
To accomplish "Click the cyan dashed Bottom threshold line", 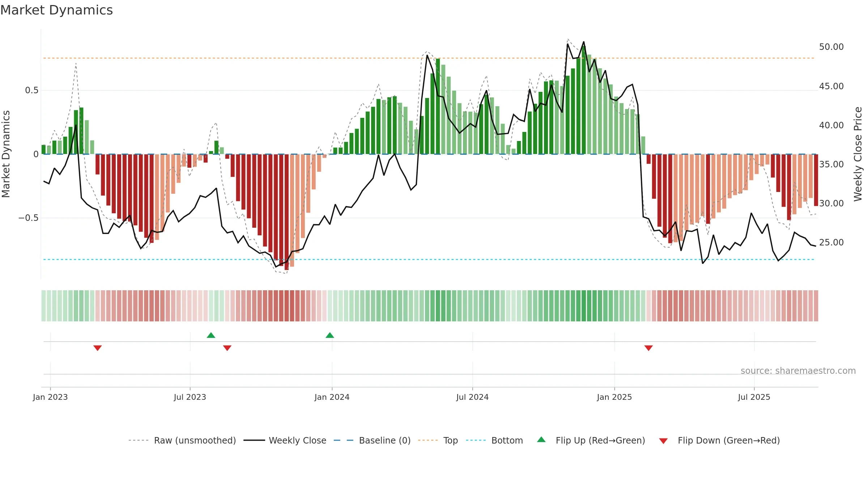I will [x=429, y=260].
